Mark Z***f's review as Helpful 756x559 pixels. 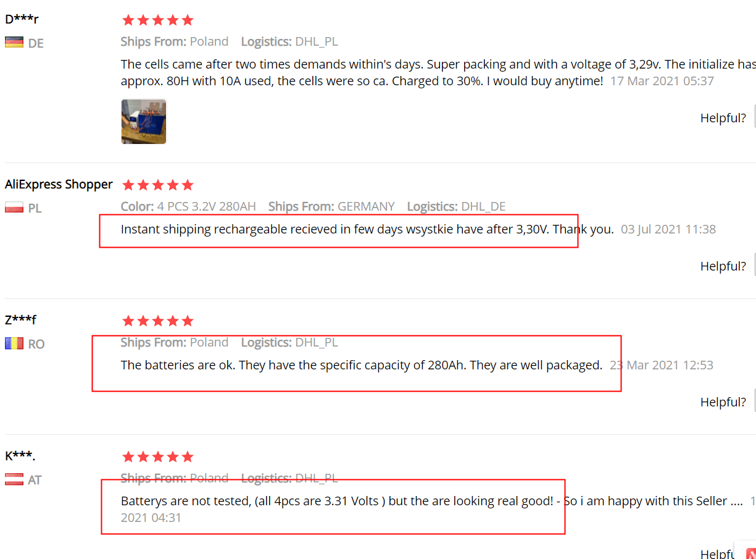723,402
